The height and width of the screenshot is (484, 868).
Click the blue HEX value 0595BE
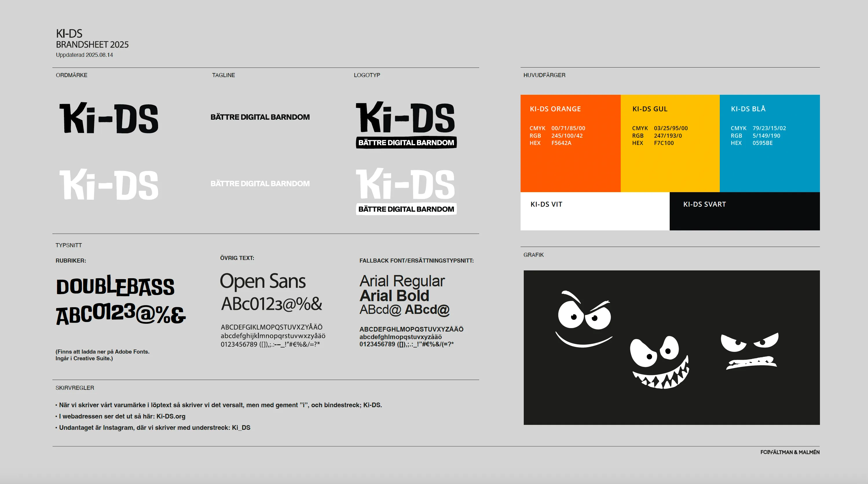point(763,143)
